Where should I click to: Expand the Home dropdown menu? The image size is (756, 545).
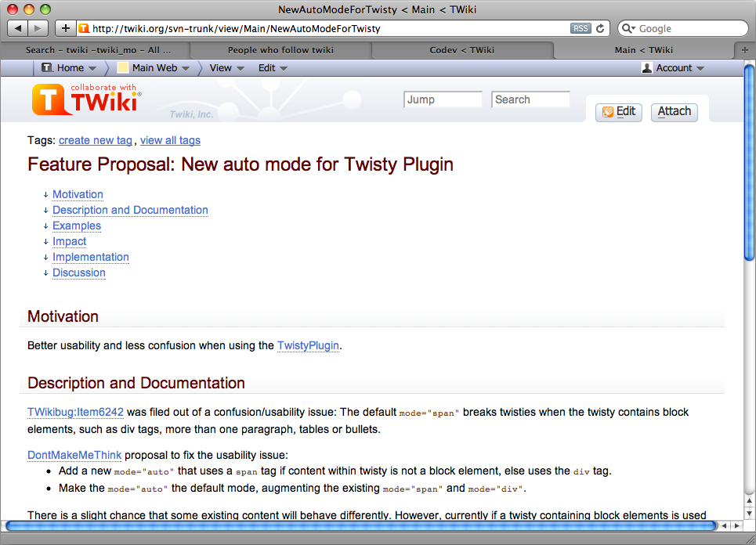[92, 68]
